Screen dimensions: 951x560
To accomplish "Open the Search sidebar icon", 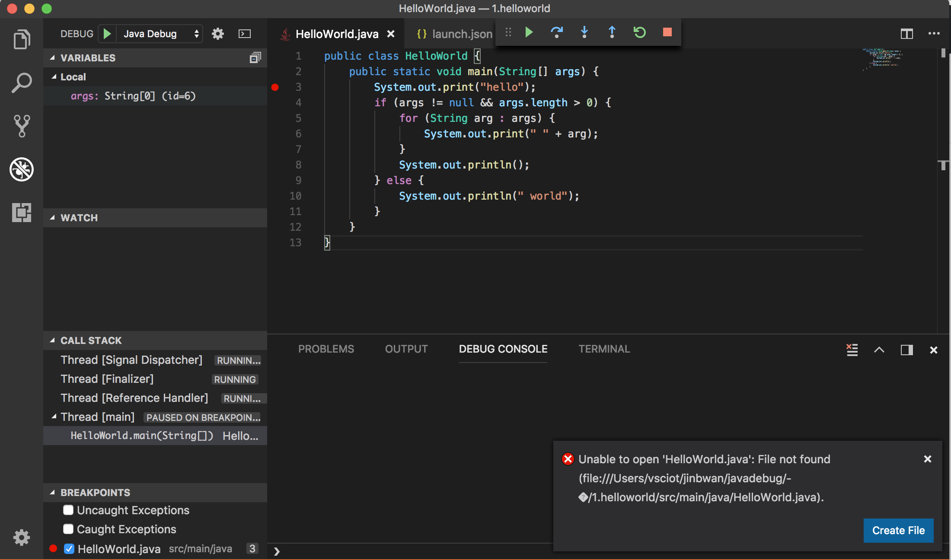I will 21,83.
